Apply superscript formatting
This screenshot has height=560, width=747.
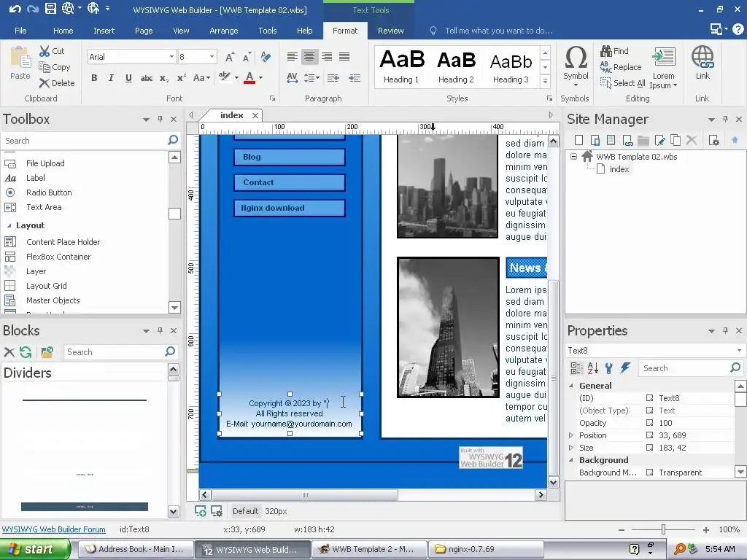click(182, 78)
